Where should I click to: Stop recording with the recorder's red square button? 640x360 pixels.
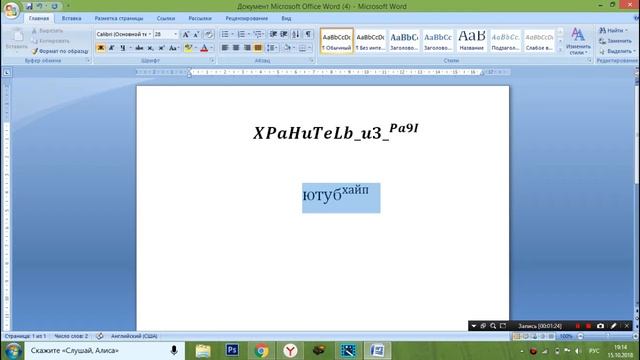pos(588,326)
